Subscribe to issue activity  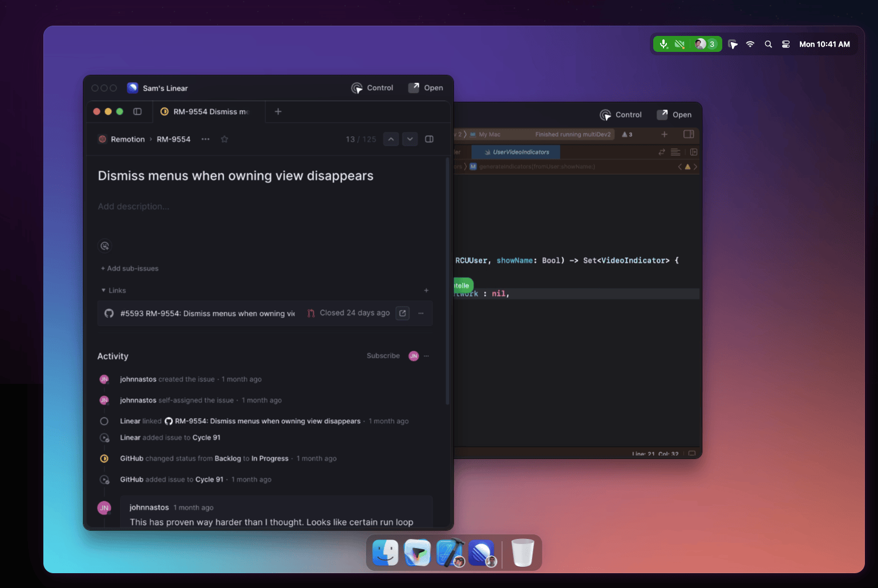click(x=383, y=356)
